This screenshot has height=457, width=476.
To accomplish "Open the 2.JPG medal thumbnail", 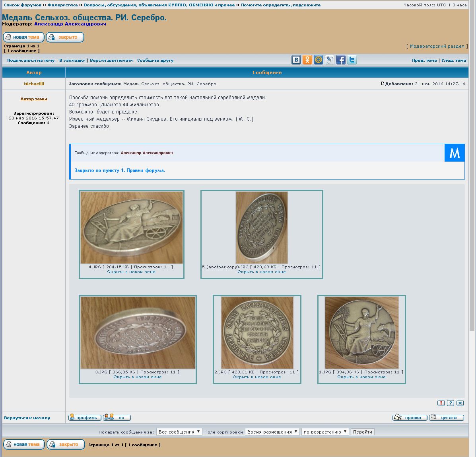I will [257, 332].
